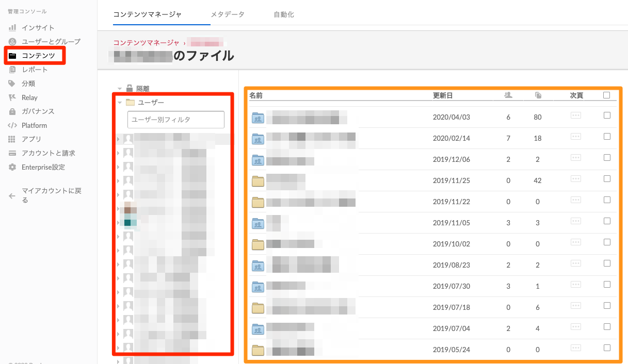Click the 2019/07/04 date cell
The image size is (628, 364).
coord(452,329)
